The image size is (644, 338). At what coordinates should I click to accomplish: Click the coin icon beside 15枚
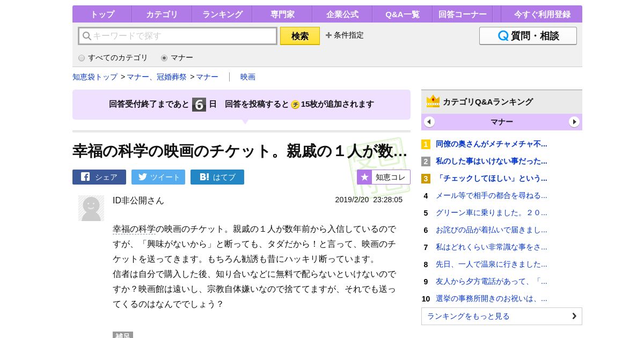click(x=295, y=105)
